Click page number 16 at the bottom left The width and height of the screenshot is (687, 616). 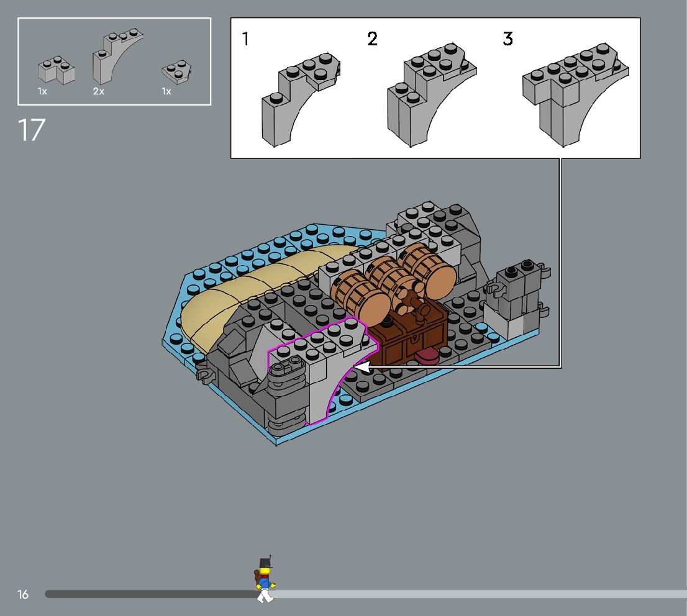[23, 595]
